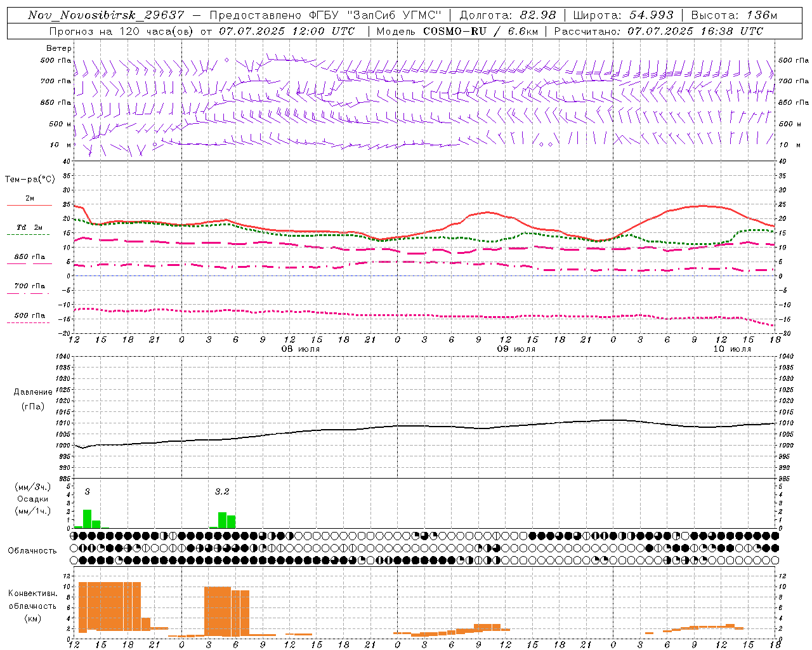
Task: Click the Nov_Novosibirsk_29637 station title
Action: click(x=107, y=15)
